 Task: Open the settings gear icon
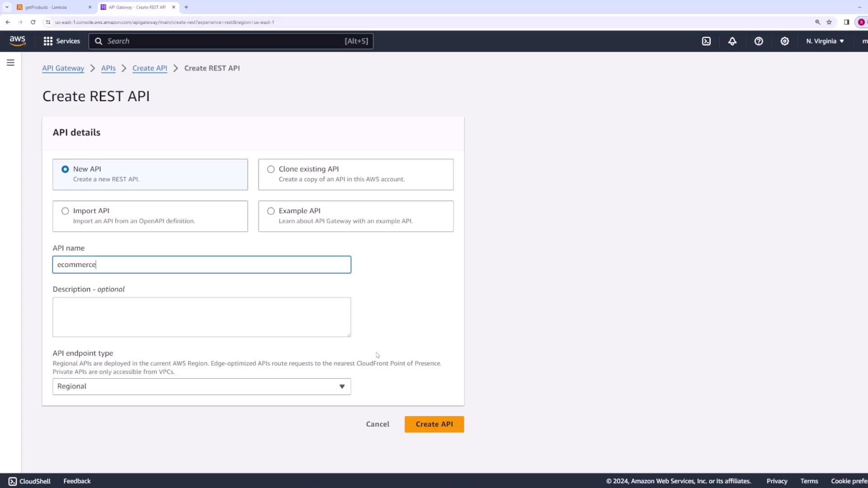[x=785, y=41]
